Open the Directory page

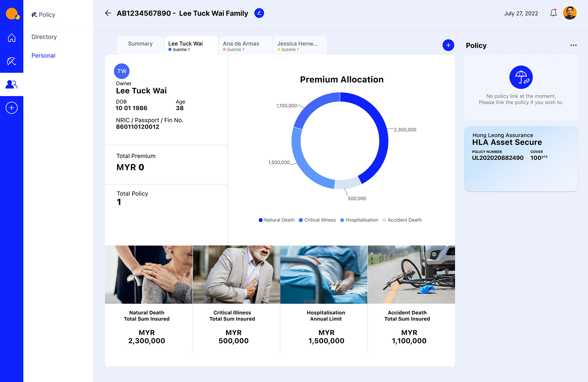coord(44,37)
